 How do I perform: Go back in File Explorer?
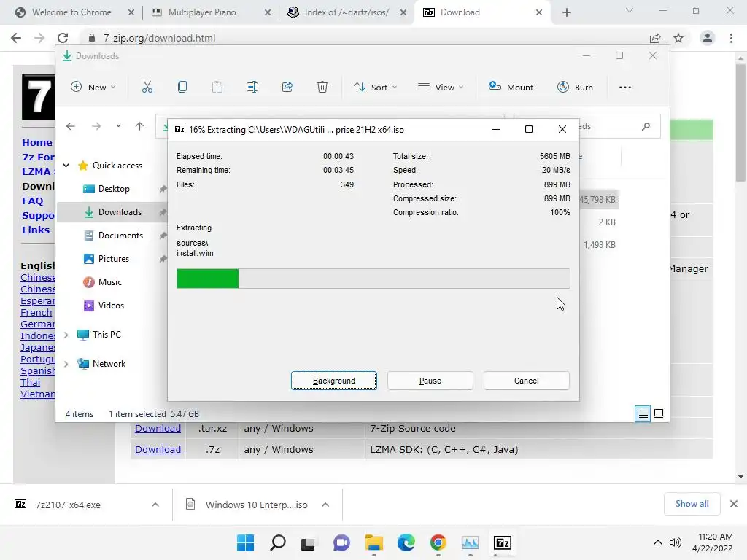point(71,126)
